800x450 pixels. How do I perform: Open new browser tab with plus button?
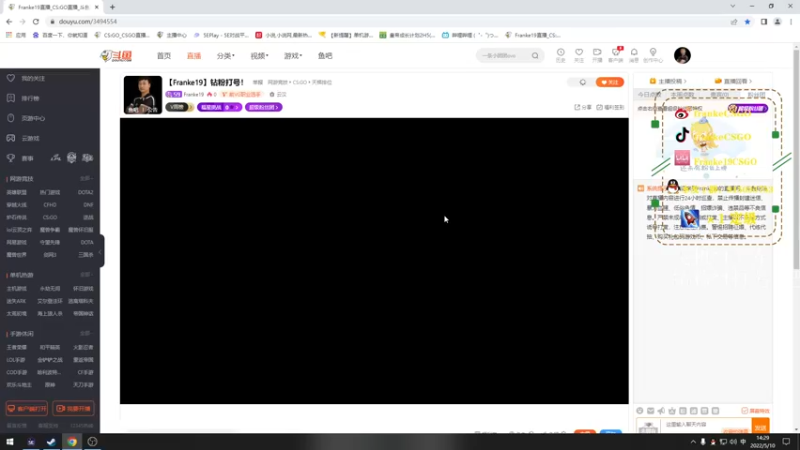pos(112,7)
